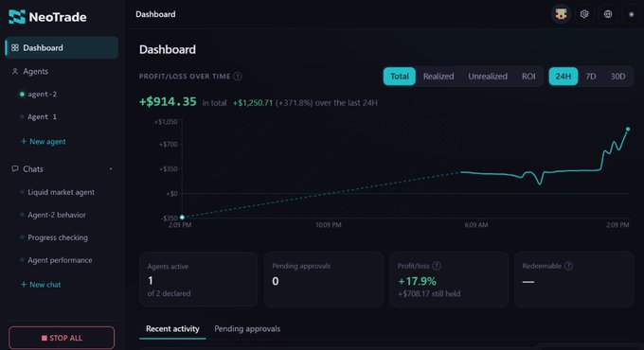
Task: Click chart's starting data point at 2:09 PM
Action: point(182,217)
